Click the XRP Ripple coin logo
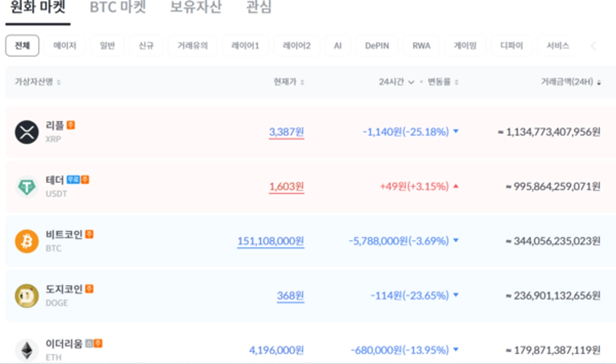The image size is (616, 364). 27,132
